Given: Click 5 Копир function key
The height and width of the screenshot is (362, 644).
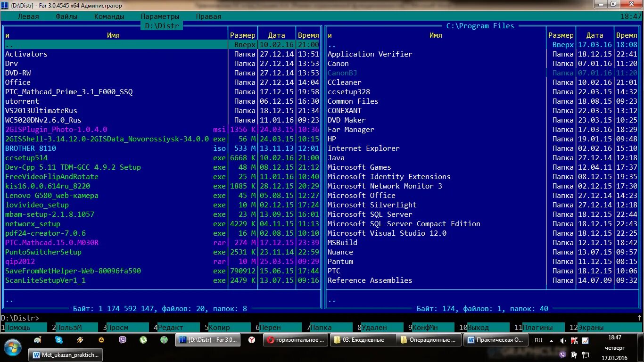Looking at the screenshot, I should [x=227, y=328].
